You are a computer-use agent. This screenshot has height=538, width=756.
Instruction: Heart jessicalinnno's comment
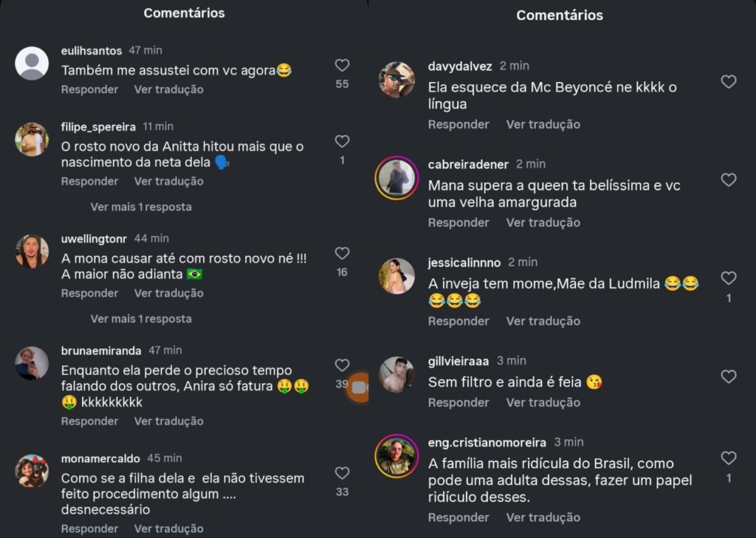[728, 278]
